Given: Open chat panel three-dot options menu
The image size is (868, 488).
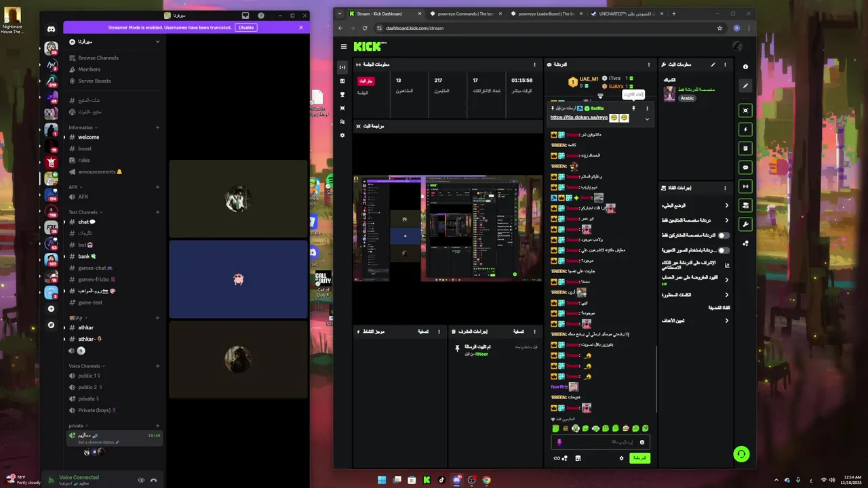Looking at the screenshot, I should (648, 64).
